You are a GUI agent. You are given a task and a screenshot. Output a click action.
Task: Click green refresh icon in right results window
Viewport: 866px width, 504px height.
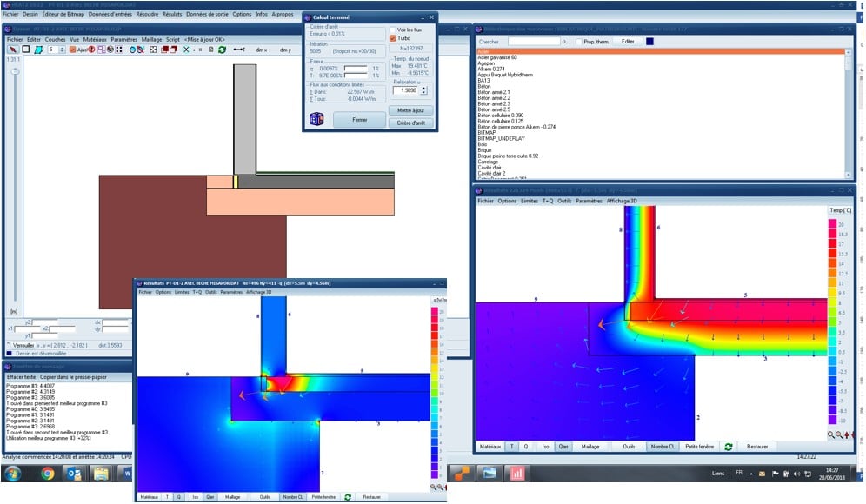point(728,446)
